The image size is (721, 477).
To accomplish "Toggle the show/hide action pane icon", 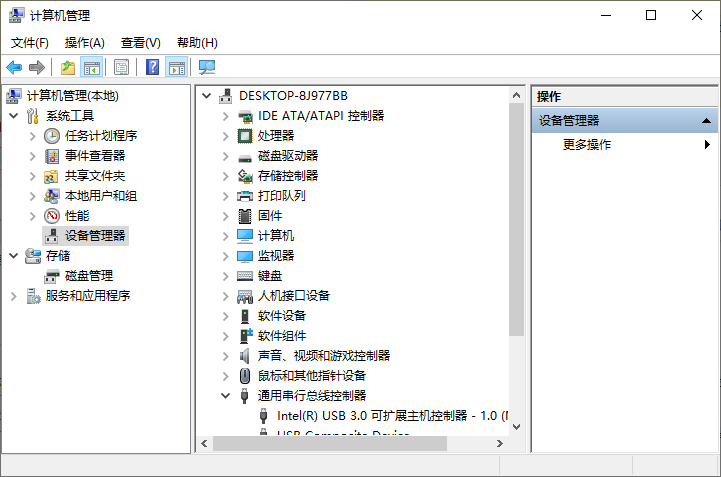I will (x=177, y=68).
